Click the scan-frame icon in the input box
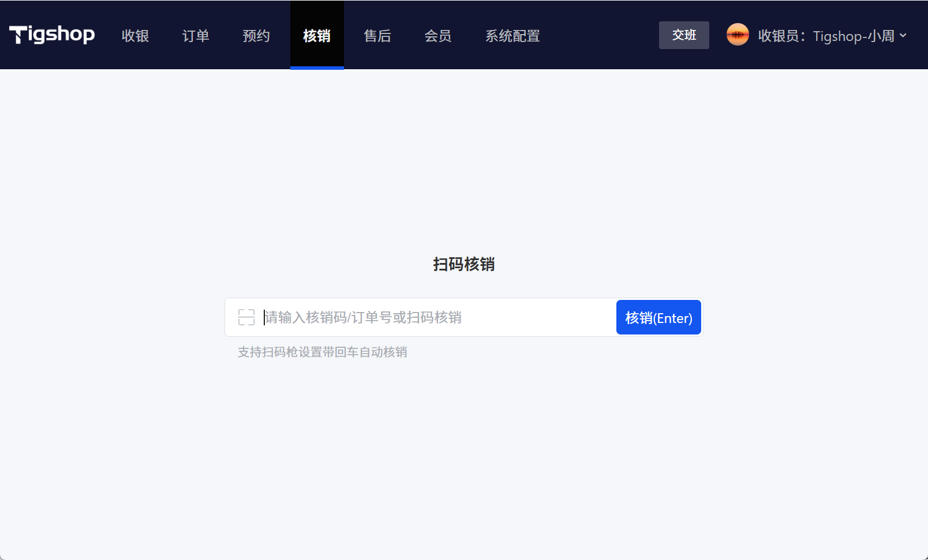 (246, 317)
